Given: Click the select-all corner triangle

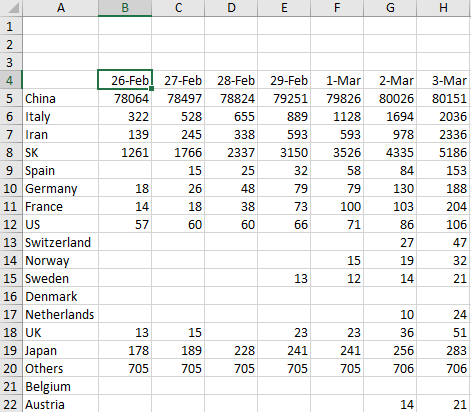Looking at the screenshot, I should coord(13,8).
